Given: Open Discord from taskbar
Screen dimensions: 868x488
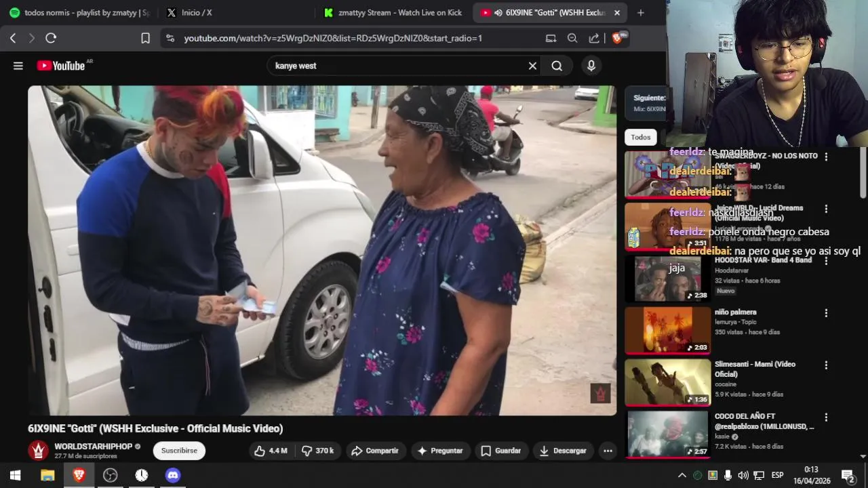Looking at the screenshot, I should click(173, 475).
